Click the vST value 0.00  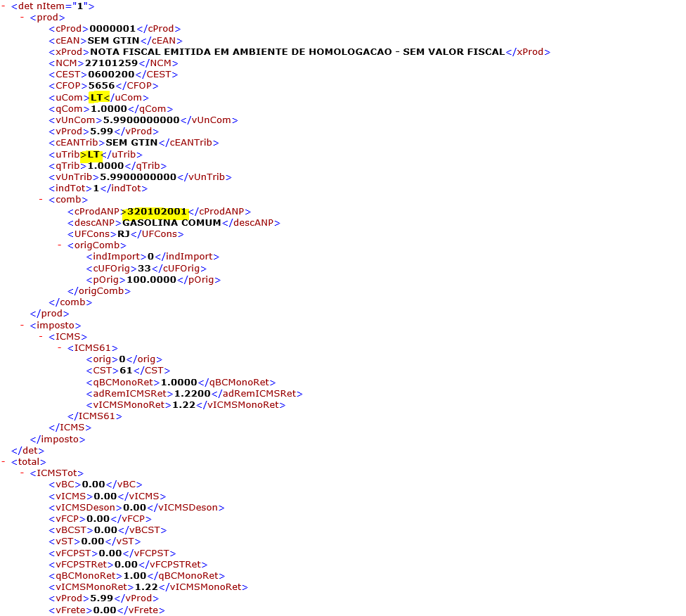[x=93, y=541]
